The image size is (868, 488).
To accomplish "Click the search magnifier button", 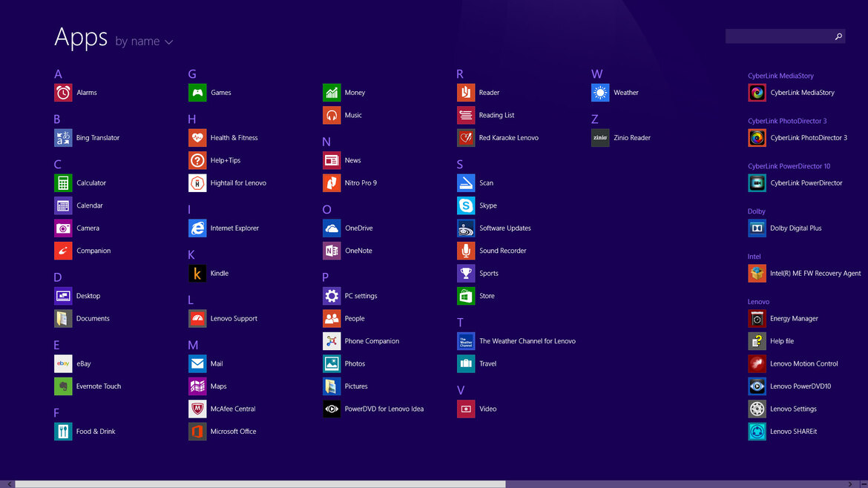I will [838, 36].
